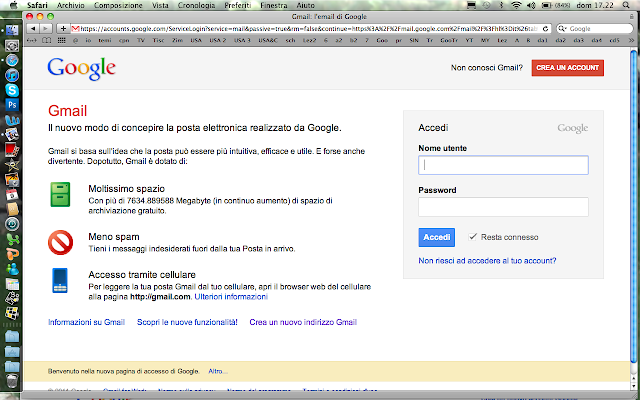Open iMovie star icon in Dock
The height and width of the screenshot is (400, 640).
pos(12,165)
